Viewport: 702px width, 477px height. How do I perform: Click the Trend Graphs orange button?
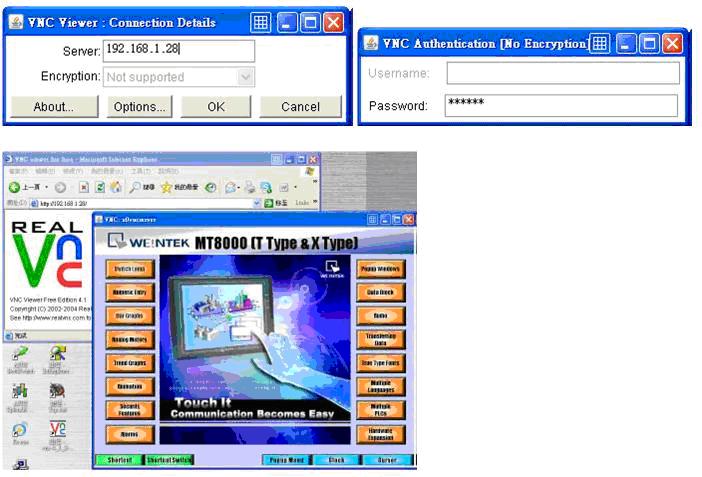tap(130, 363)
